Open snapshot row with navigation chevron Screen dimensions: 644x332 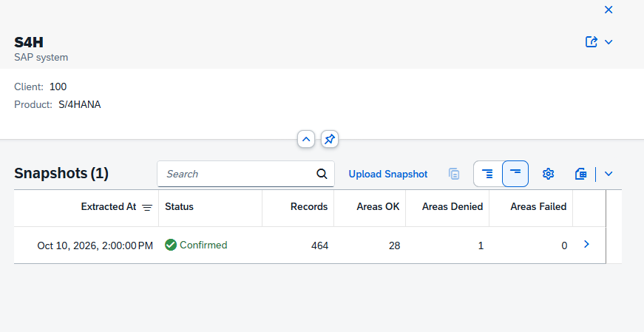586,245
